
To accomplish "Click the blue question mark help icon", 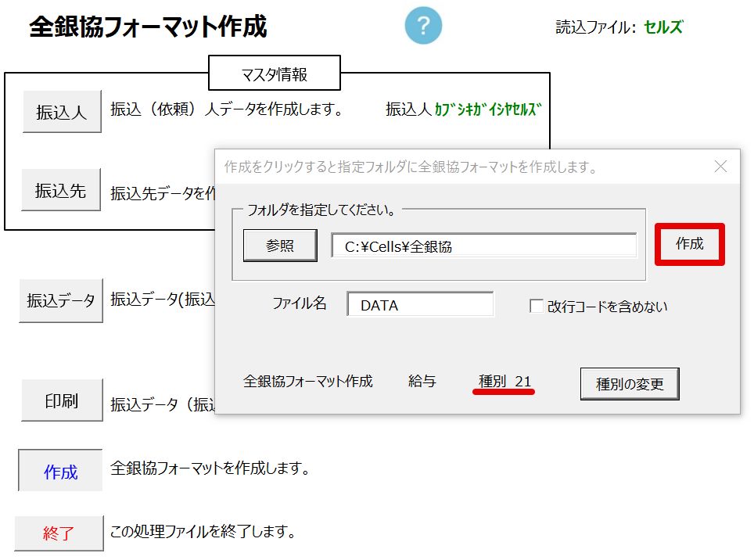I will tap(423, 26).
